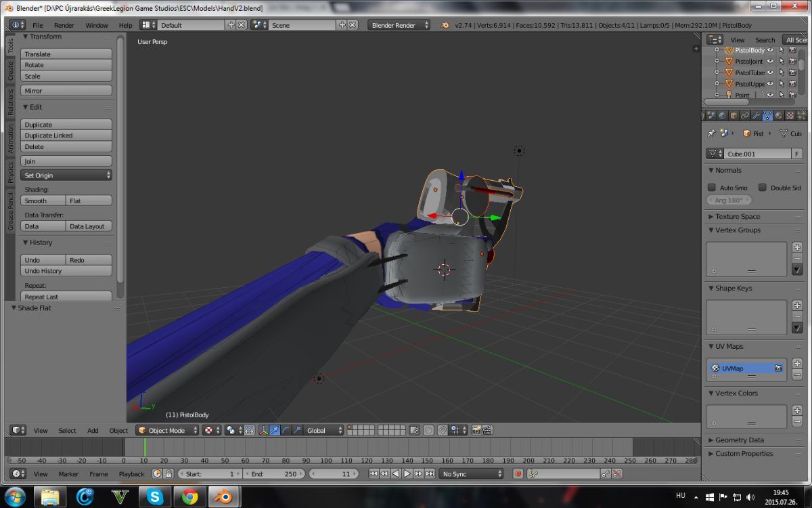Click the auto keyframe record button
The height and width of the screenshot is (508, 812).
point(518,474)
